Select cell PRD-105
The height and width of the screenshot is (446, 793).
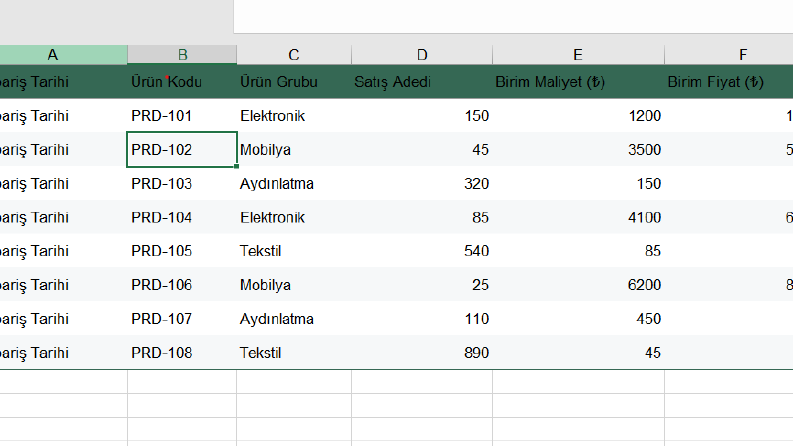[182, 251]
